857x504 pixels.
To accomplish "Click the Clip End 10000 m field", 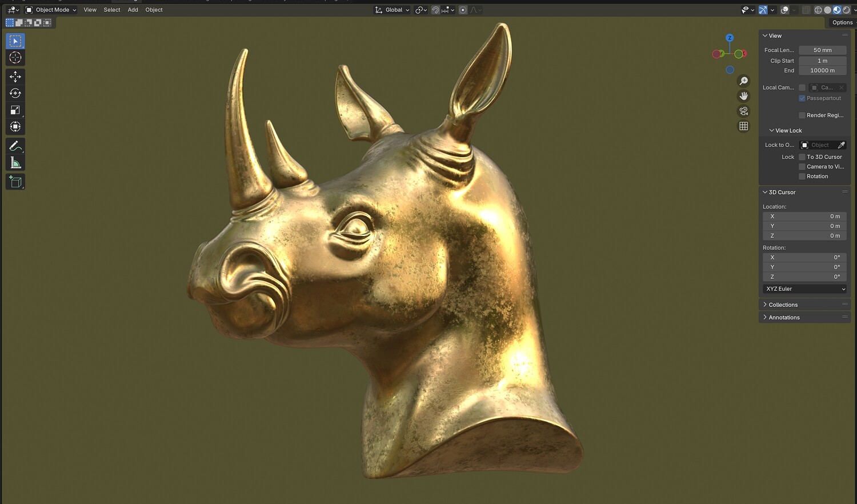I will click(x=823, y=71).
